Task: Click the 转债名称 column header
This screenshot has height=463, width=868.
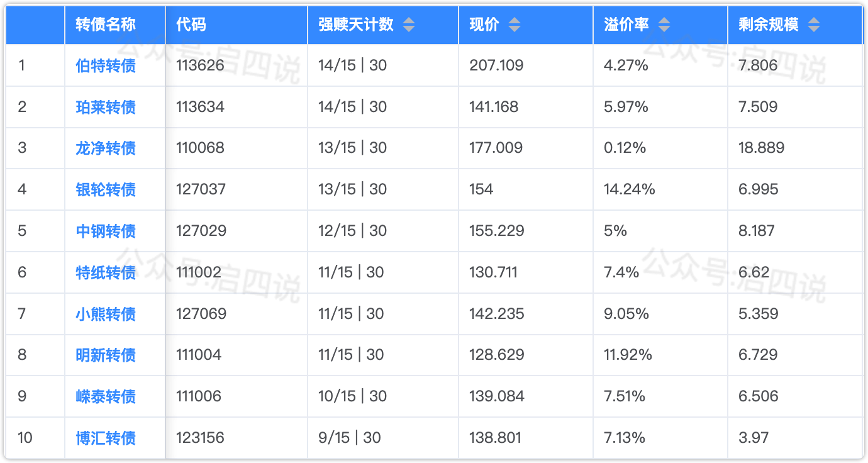Action: [106, 25]
